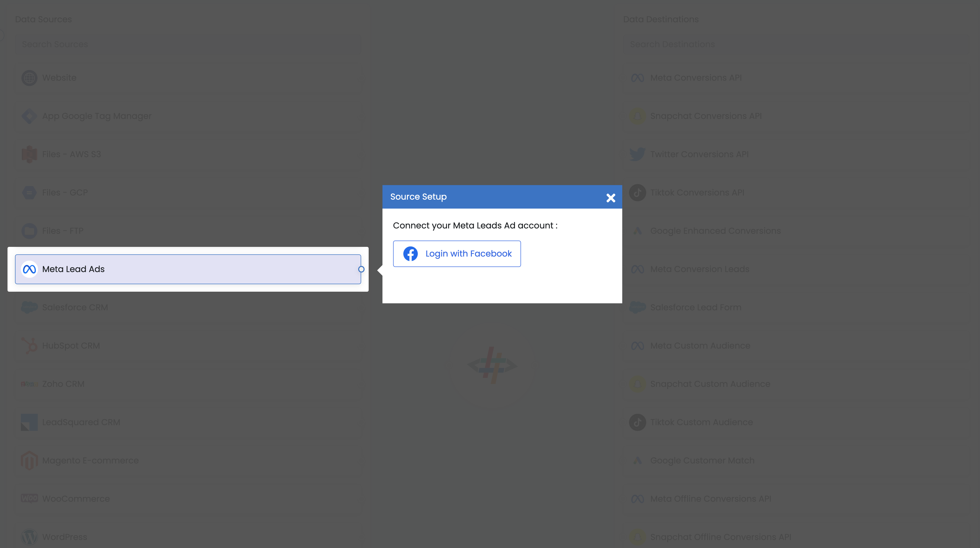
Task: Click the Snapchat Conversions API icon
Action: pos(637,116)
